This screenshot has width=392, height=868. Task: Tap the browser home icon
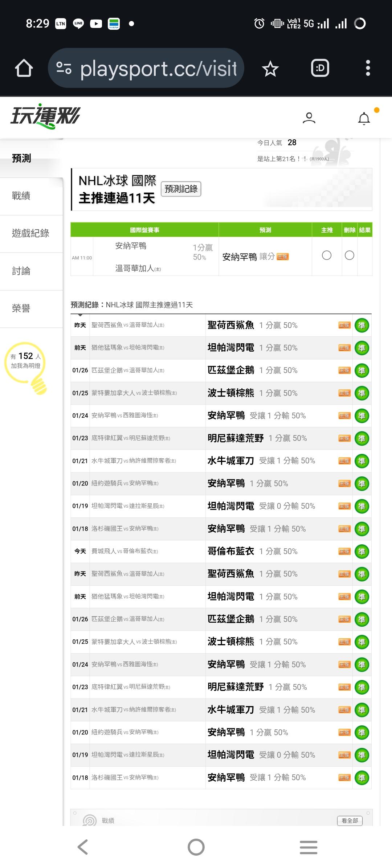point(24,68)
